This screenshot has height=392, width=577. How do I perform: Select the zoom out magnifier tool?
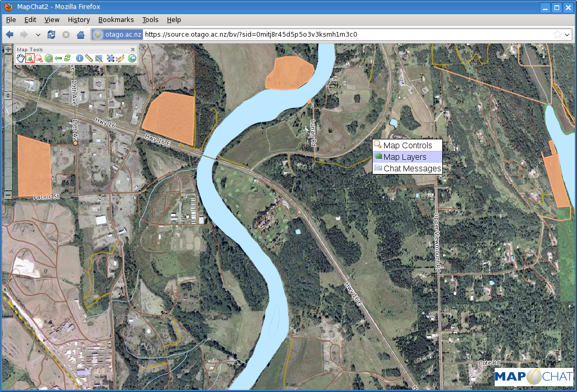[39, 58]
